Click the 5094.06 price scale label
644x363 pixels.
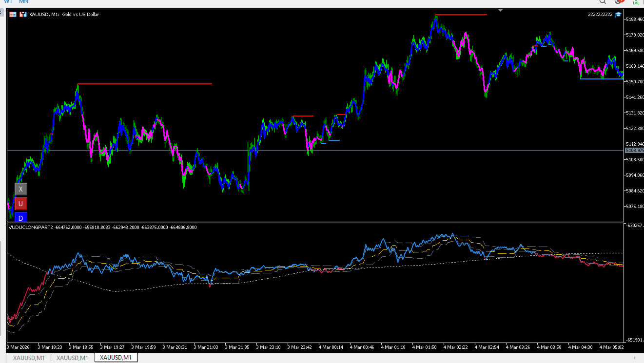click(x=635, y=175)
